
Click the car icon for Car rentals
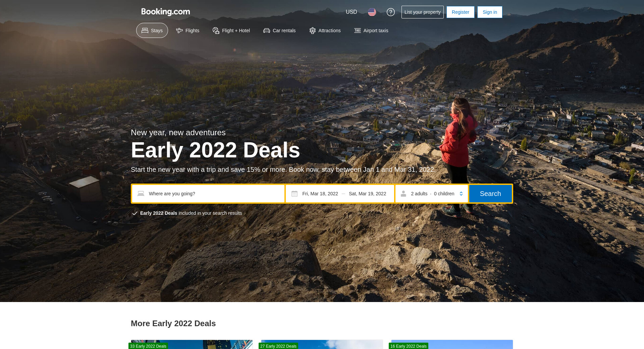267,31
